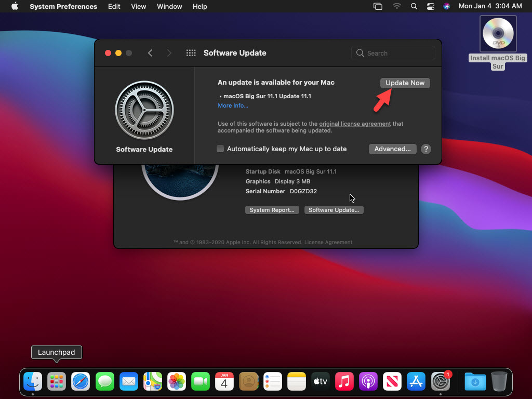Open Podcasts app in the Dock

[x=368, y=381]
